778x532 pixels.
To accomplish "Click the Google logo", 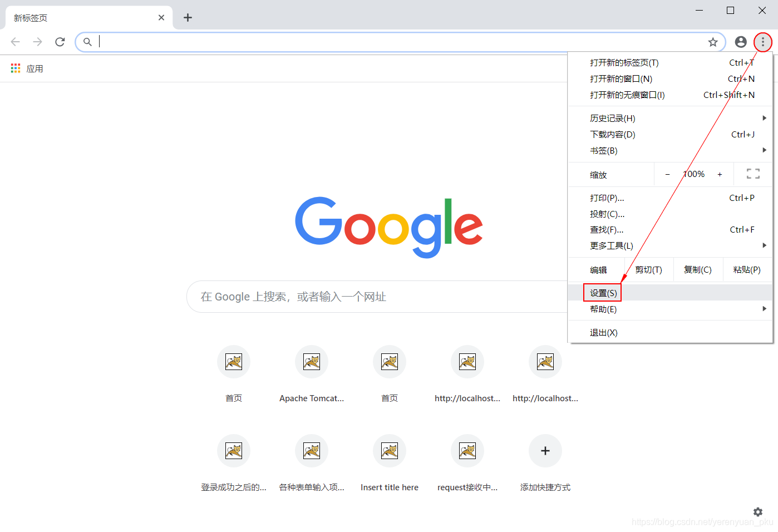I will (389, 227).
